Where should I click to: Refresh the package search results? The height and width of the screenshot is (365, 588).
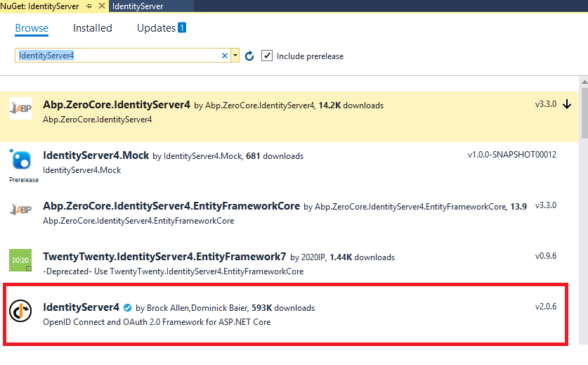249,56
